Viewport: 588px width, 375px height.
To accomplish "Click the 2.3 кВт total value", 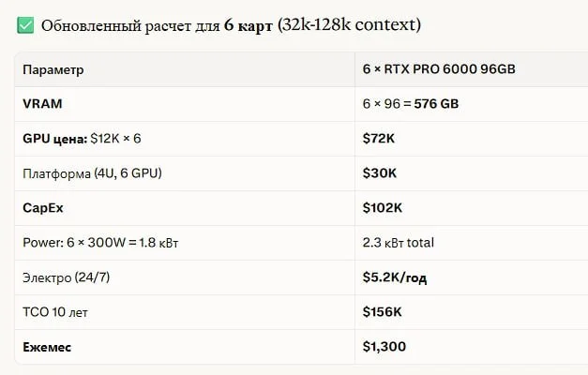I will pos(399,243).
